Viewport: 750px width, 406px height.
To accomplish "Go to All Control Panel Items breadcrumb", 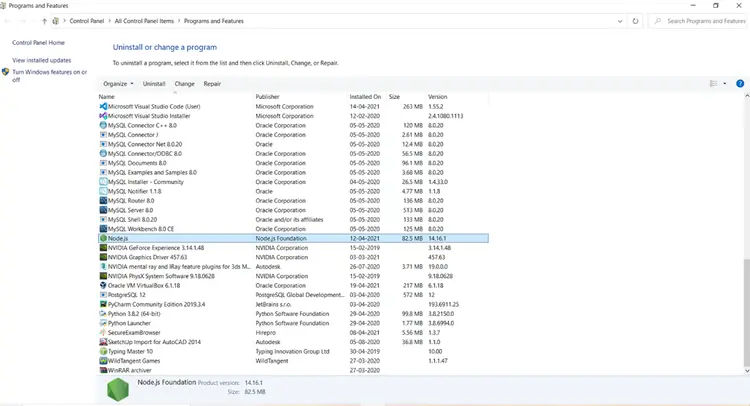I will click(x=144, y=21).
